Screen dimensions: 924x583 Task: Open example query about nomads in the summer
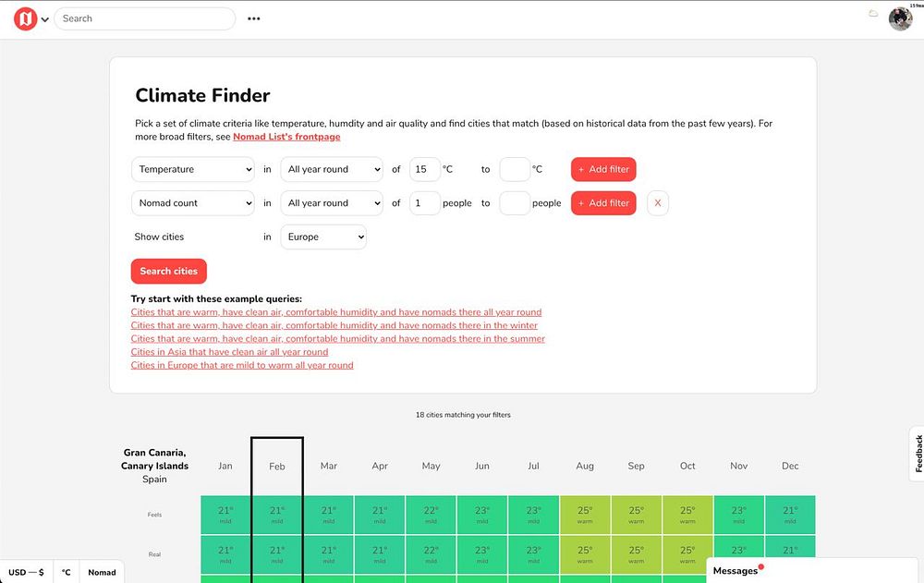337,338
